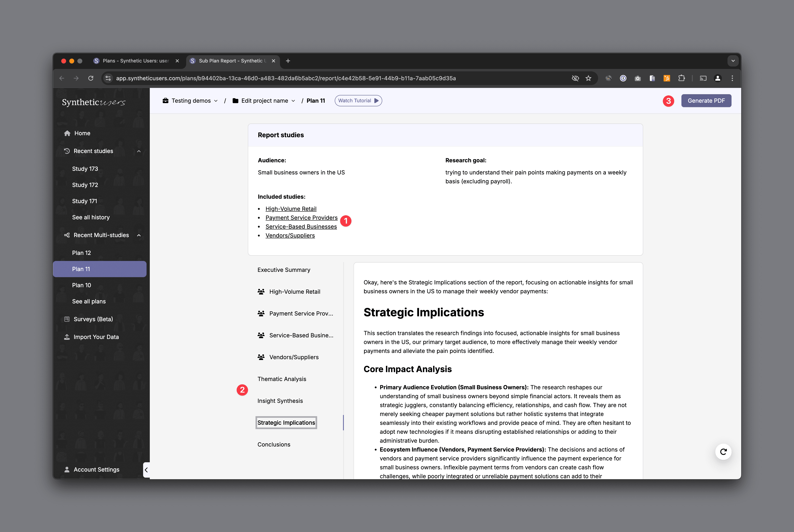Select the Executive Summary section
Image resolution: width=794 pixels, height=532 pixels.
pyautogui.click(x=284, y=270)
